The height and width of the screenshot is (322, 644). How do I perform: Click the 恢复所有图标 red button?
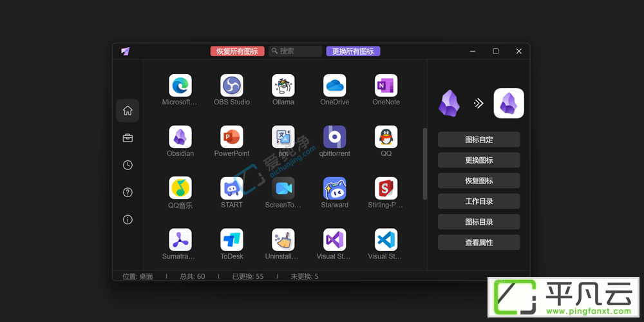pos(238,52)
